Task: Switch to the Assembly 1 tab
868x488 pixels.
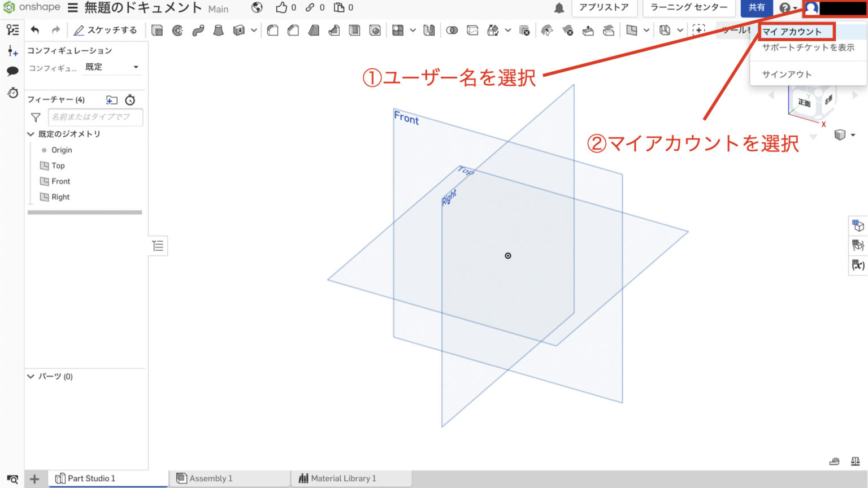Action: [210, 478]
